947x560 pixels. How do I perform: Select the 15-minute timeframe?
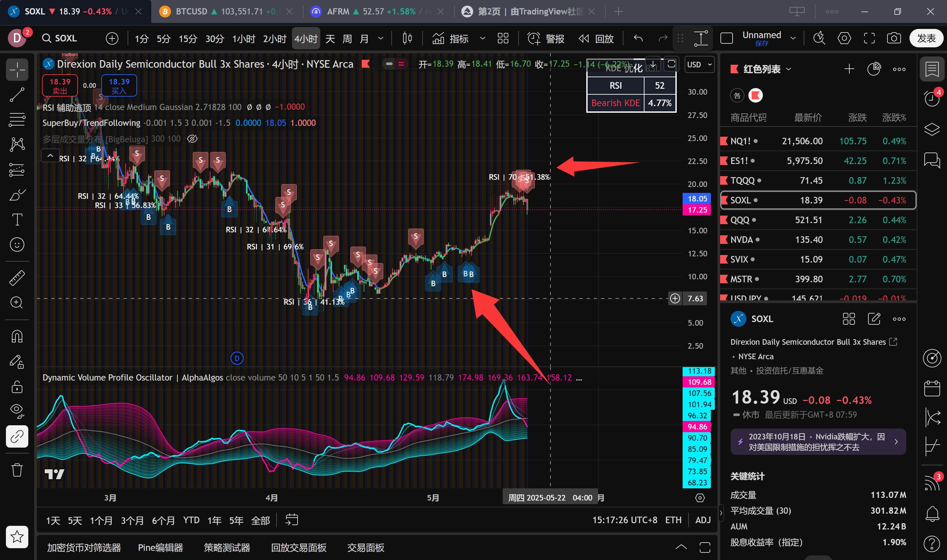188,38
